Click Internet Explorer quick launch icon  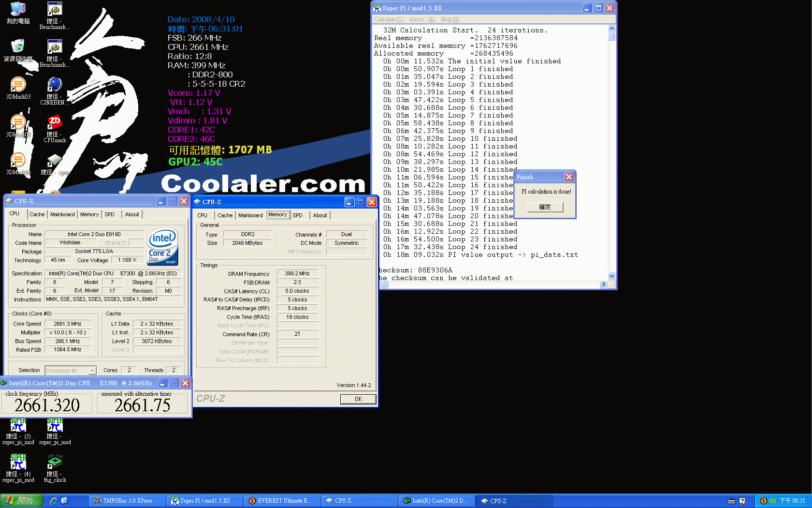54,501
